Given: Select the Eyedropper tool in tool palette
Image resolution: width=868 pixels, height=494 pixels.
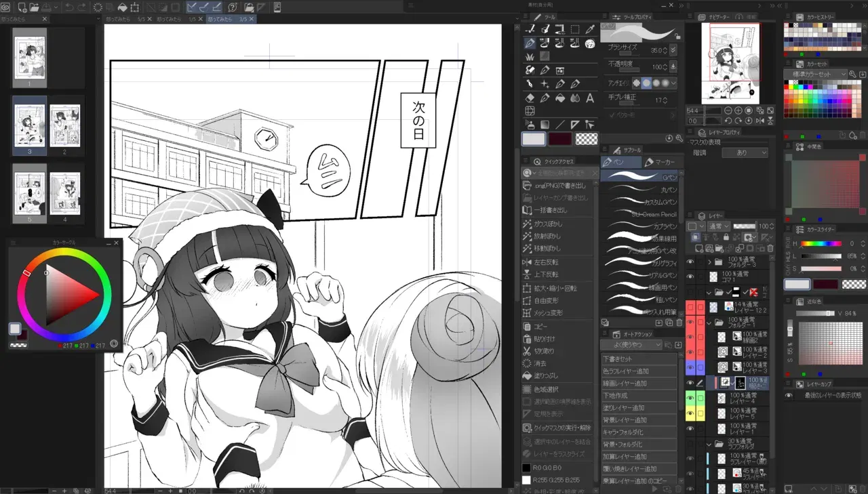Looking at the screenshot, I should (590, 29).
